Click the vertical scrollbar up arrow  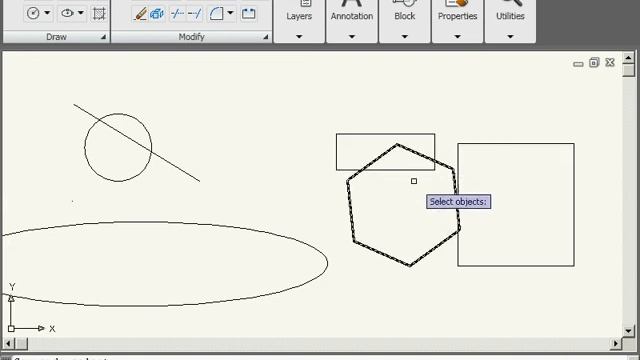coord(628,58)
